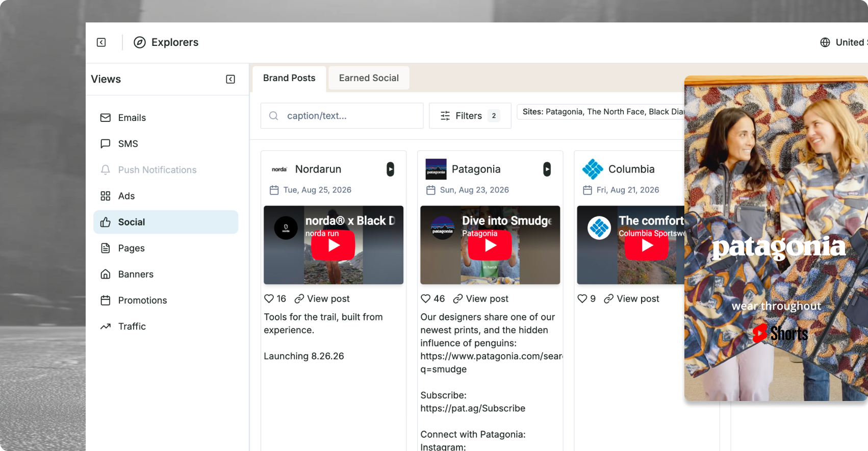The image size is (868, 451).
Task: Open the United States region selector
Action: pyautogui.click(x=844, y=42)
